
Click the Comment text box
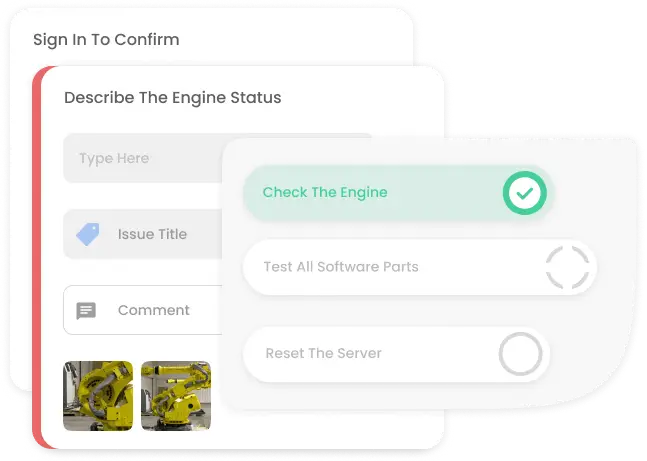point(143,310)
